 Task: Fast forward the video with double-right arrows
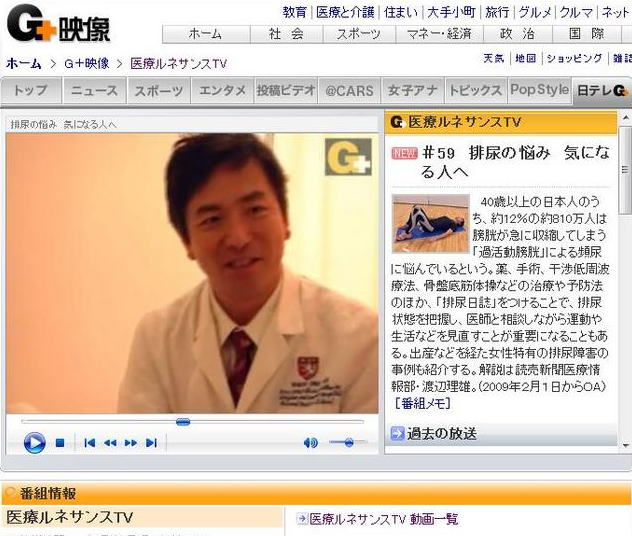131,443
